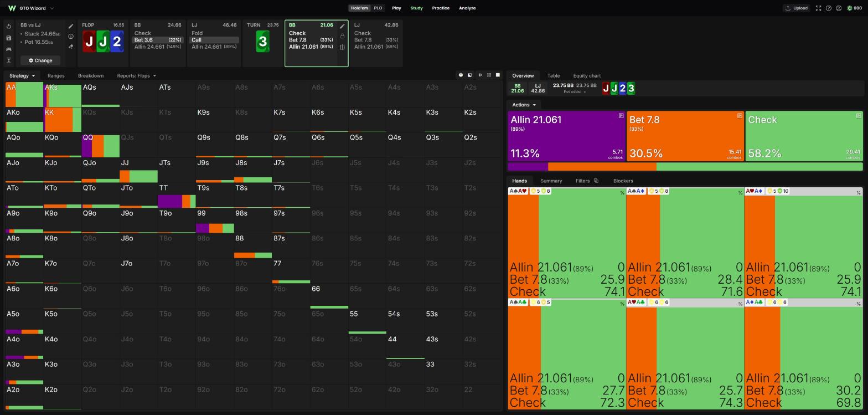Select the solid white square view mode
This screenshot has height=415, width=868.
point(498,75)
